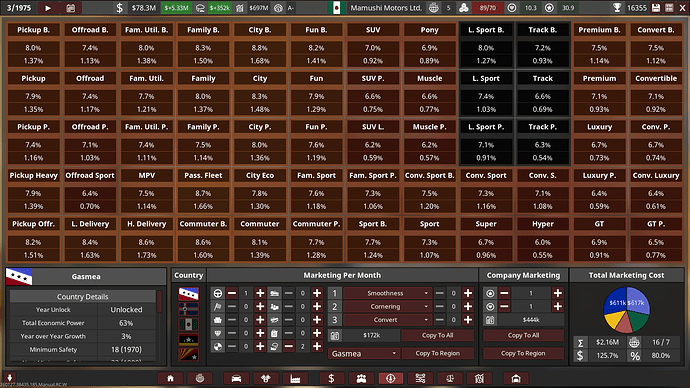Open the Gasmea region dropdown
This screenshot has height=388, width=690.
pyautogui.click(x=363, y=353)
